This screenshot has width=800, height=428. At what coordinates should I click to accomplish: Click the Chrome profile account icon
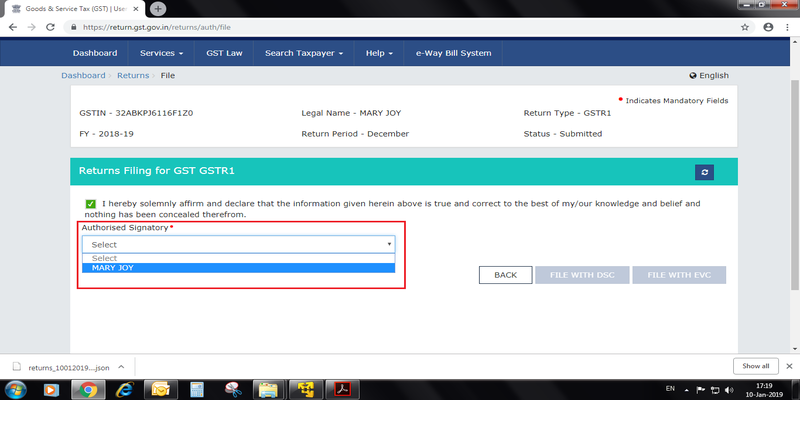point(767,27)
